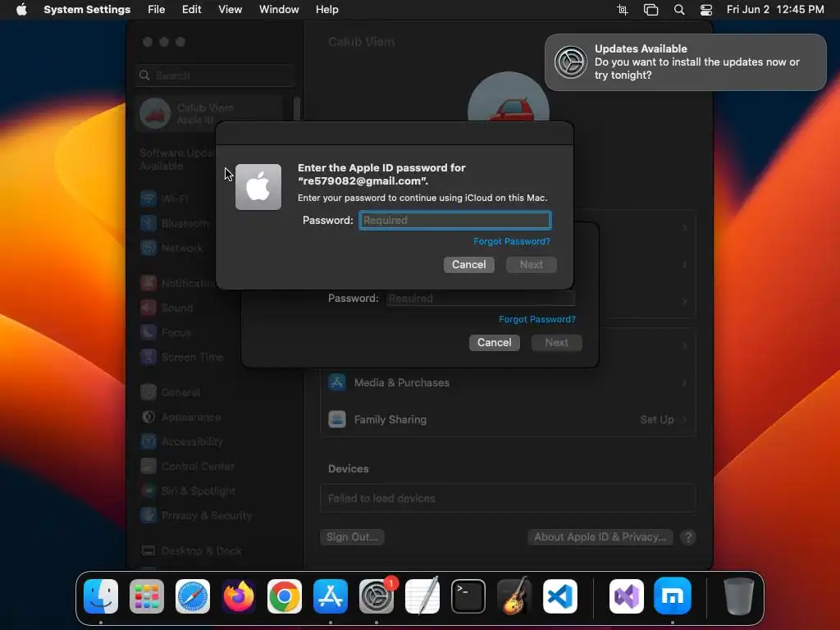Open Focus settings in sidebar
Image resolution: width=840 pixels, height=630 pixels.
pyautogui.click(x=166, y=333)
